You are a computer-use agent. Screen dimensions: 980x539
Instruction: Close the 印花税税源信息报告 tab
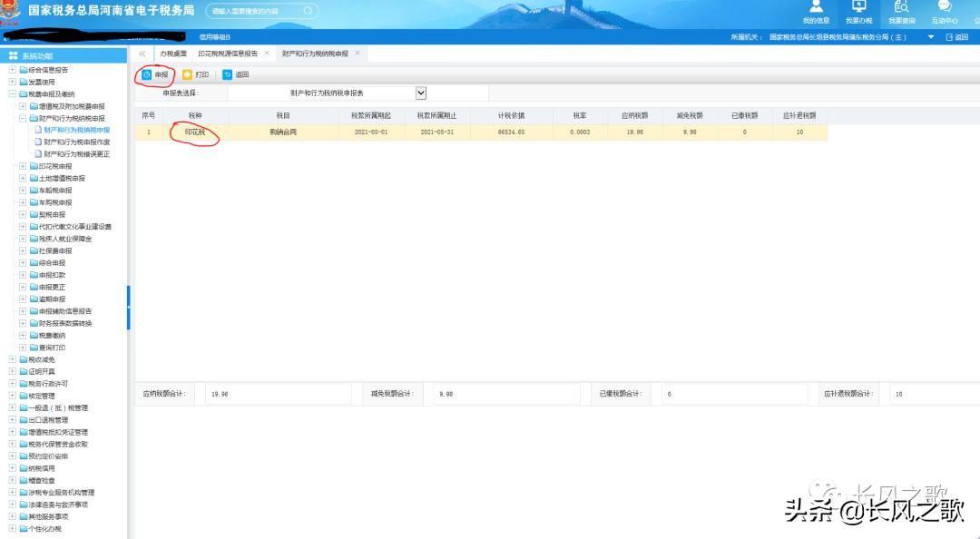(x=267, y=54)
